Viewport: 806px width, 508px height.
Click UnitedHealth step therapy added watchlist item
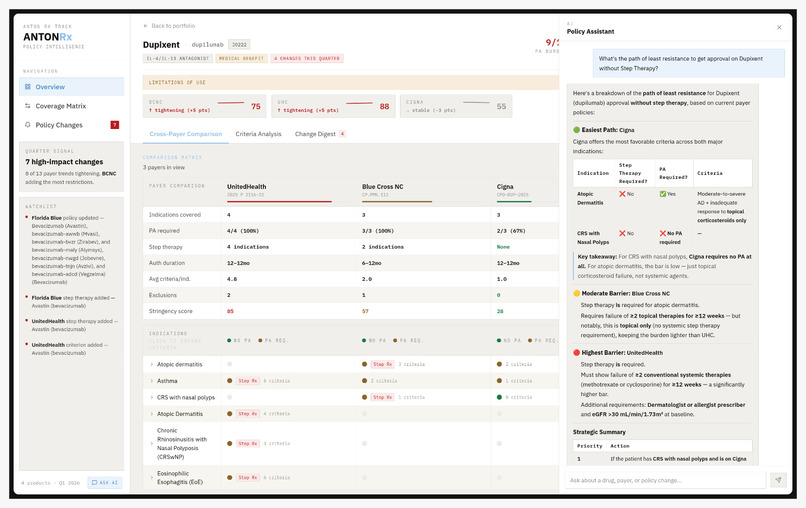pos(71,325)
